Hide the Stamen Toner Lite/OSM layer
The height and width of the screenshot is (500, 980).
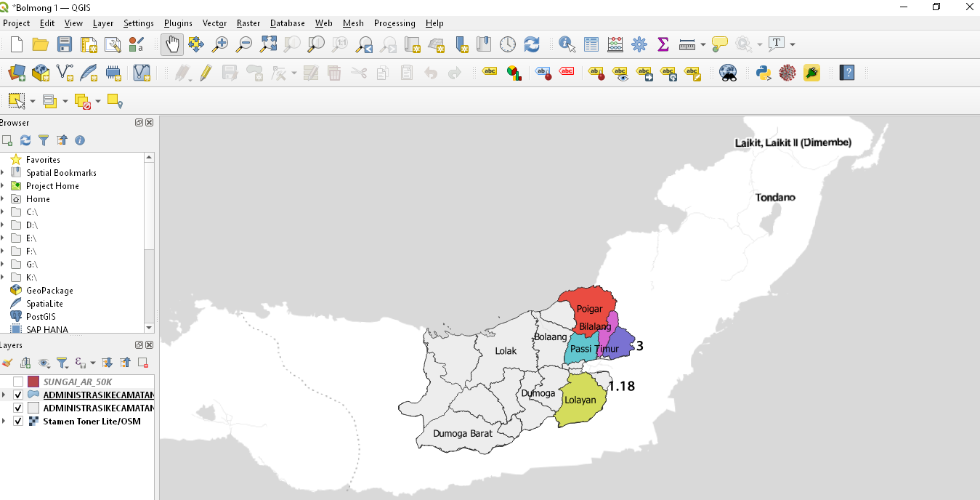[x=18, y=422]
